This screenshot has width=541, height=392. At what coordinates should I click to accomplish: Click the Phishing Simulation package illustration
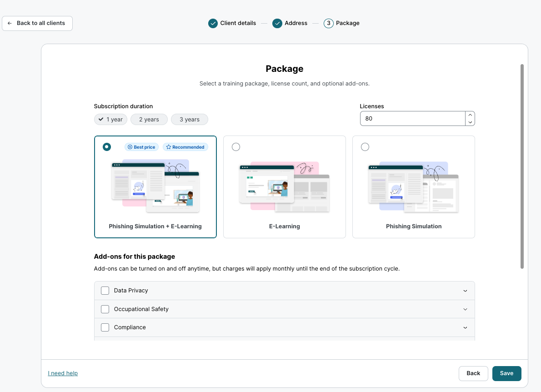tap(413, 187)
